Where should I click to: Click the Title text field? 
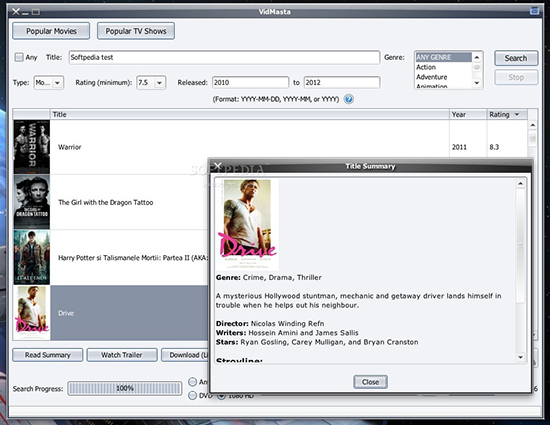click(224, 57)
